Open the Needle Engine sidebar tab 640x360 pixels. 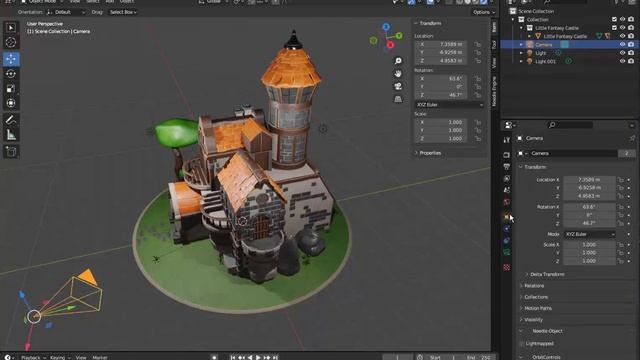pos(494,91)
